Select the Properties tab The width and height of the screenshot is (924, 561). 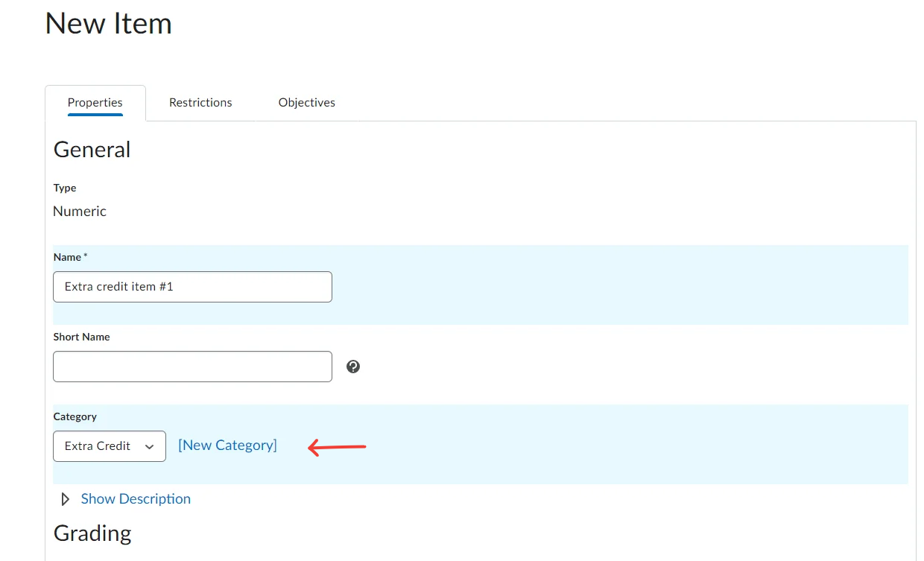(x=95, y=102)
